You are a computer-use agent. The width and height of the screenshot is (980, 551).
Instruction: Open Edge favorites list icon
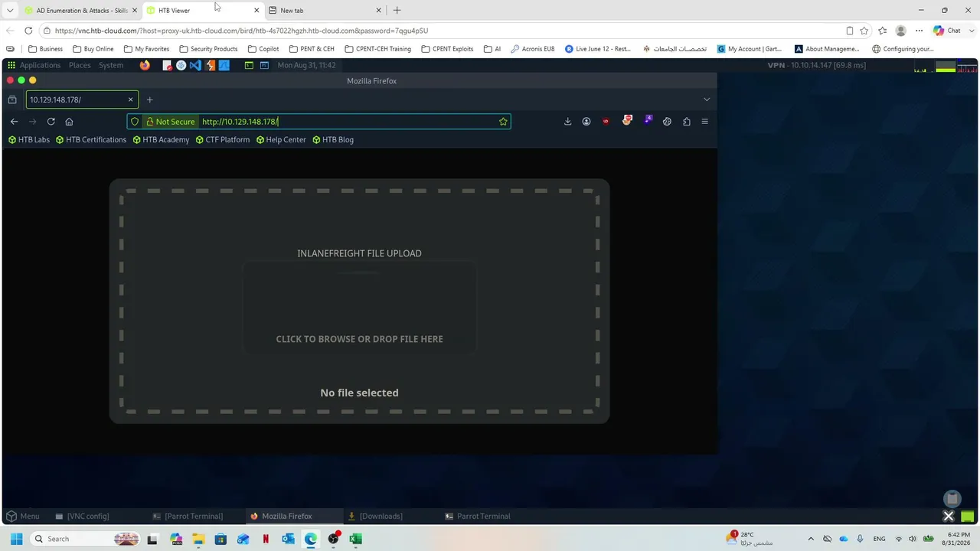point(883,31)
